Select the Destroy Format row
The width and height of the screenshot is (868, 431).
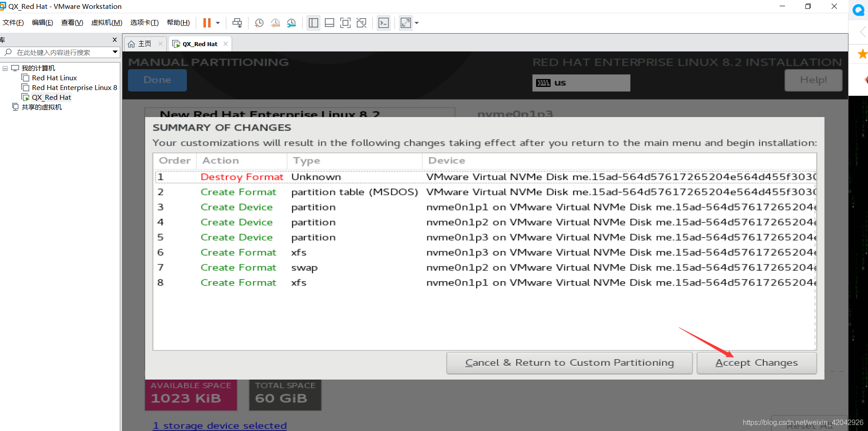tap(485, 177)
